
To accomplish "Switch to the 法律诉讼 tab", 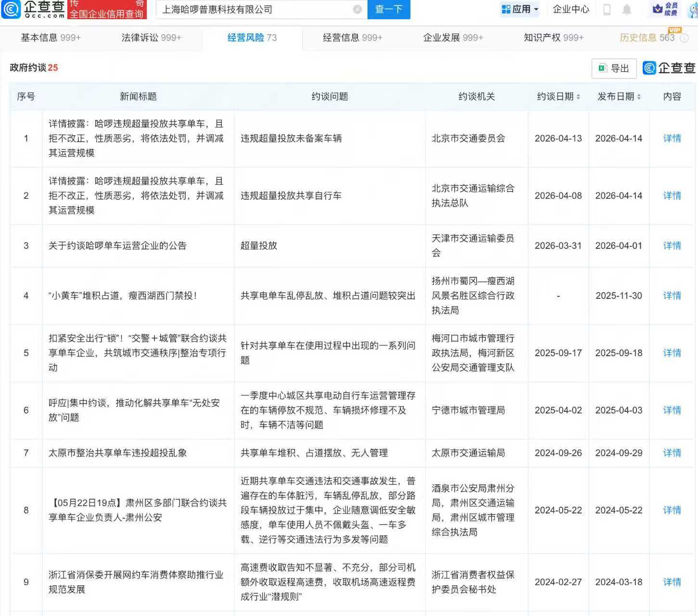I will pos(151,38).
